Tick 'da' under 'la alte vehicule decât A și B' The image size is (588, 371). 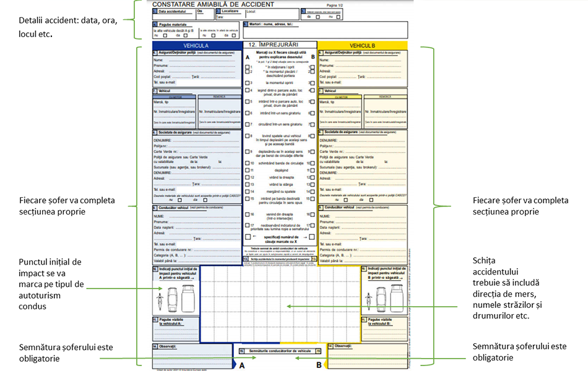(185, 36)
